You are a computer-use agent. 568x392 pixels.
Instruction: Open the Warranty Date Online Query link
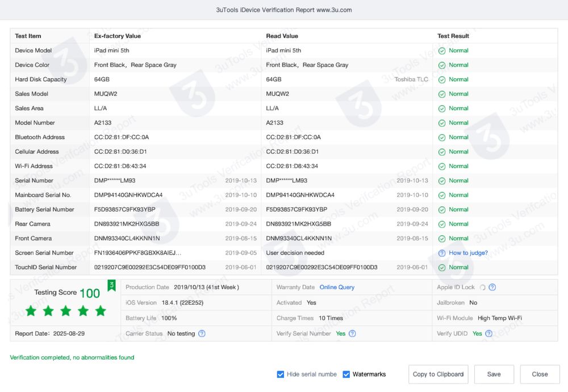coord(337,287)
